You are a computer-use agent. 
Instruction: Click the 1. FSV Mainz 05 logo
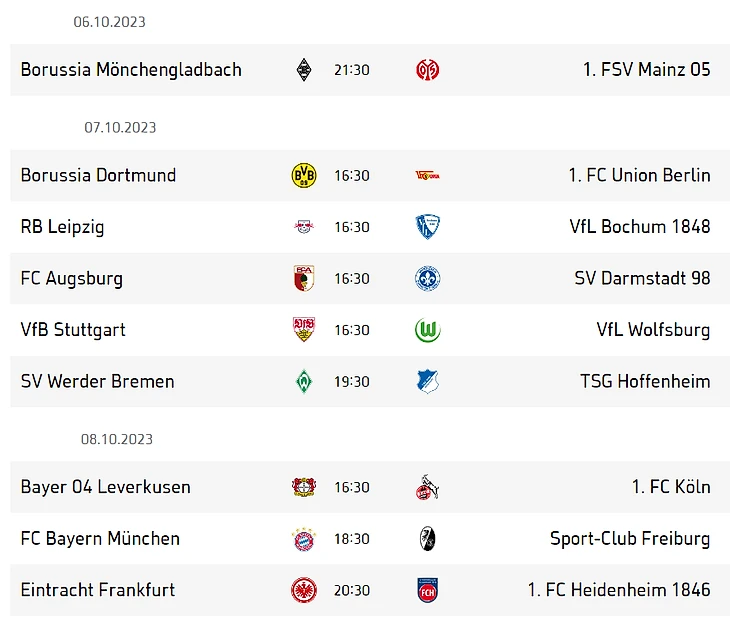pos(427,70)
